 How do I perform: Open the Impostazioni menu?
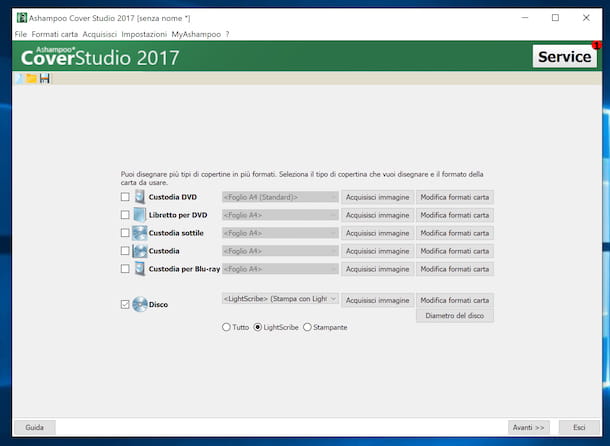pos(144,34)
